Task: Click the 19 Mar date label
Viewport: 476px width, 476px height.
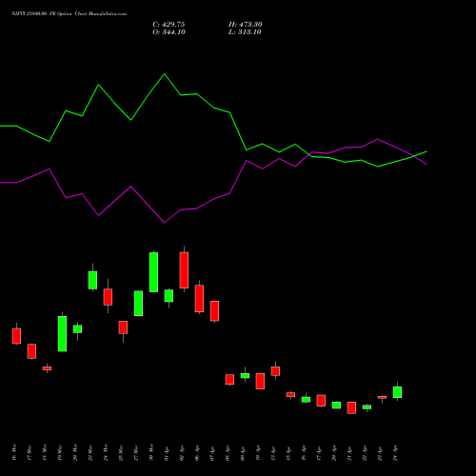Action: [x=59, y=452]
